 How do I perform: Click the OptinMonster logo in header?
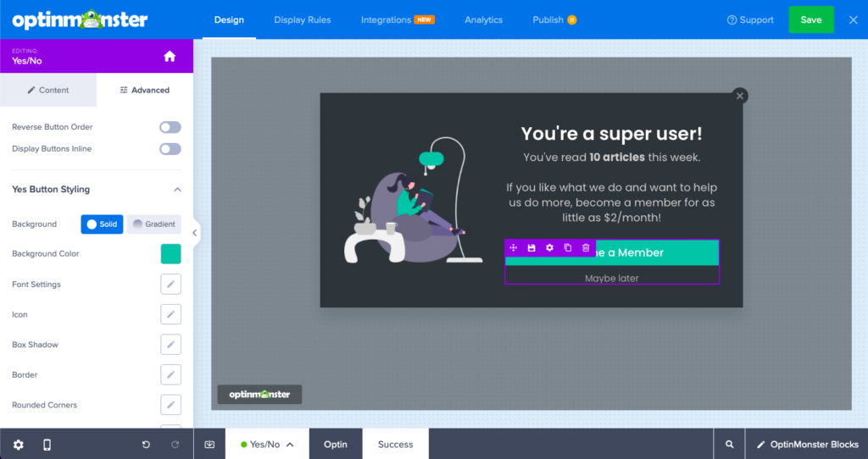click(80, 20)
